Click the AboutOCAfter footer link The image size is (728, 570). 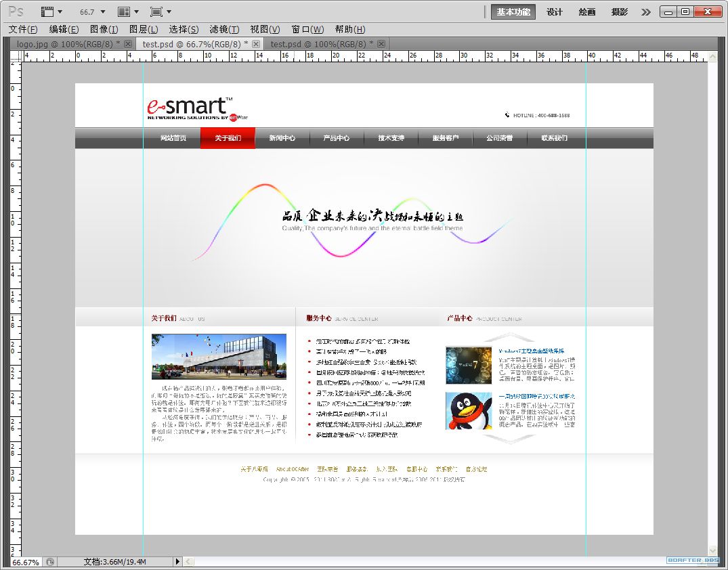[x=293, y=469]
